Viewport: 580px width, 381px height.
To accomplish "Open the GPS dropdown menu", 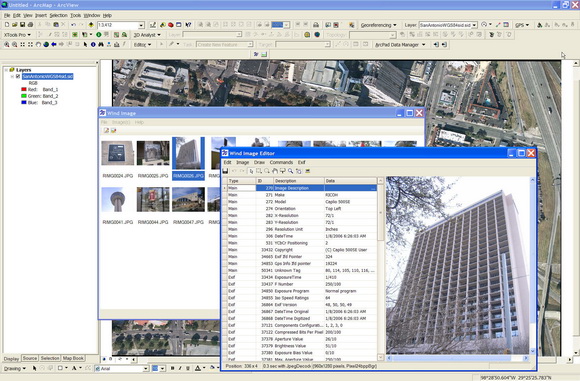I will (522, 25).
